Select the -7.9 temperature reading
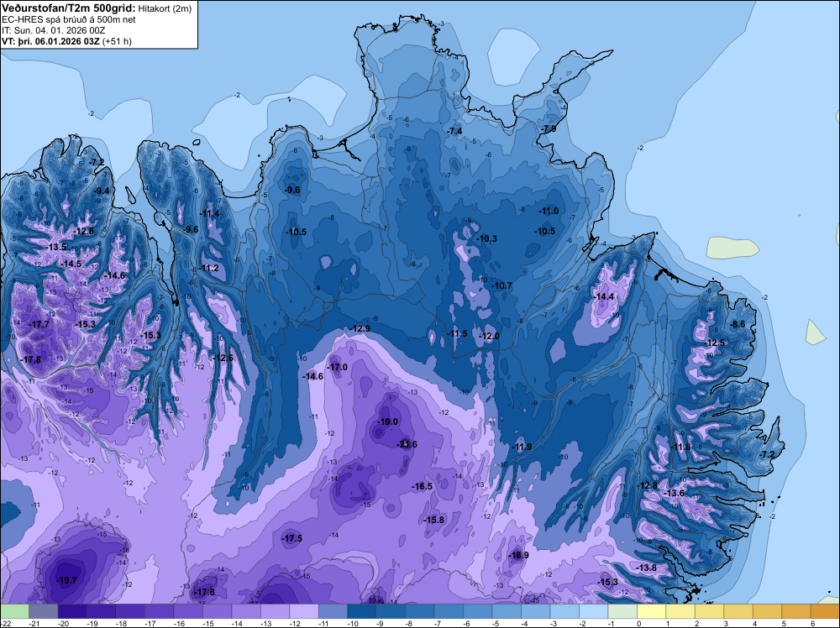The width and height of the screenshot is (840, 628). [548, 129]
